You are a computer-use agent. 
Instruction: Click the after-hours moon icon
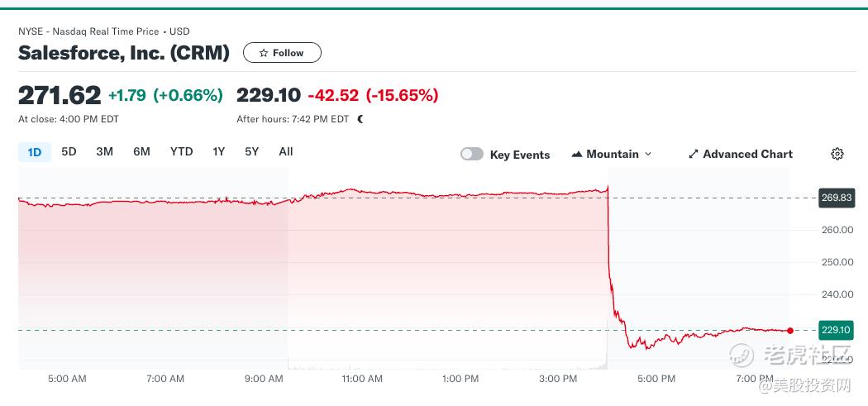click(x=360, y=119)
